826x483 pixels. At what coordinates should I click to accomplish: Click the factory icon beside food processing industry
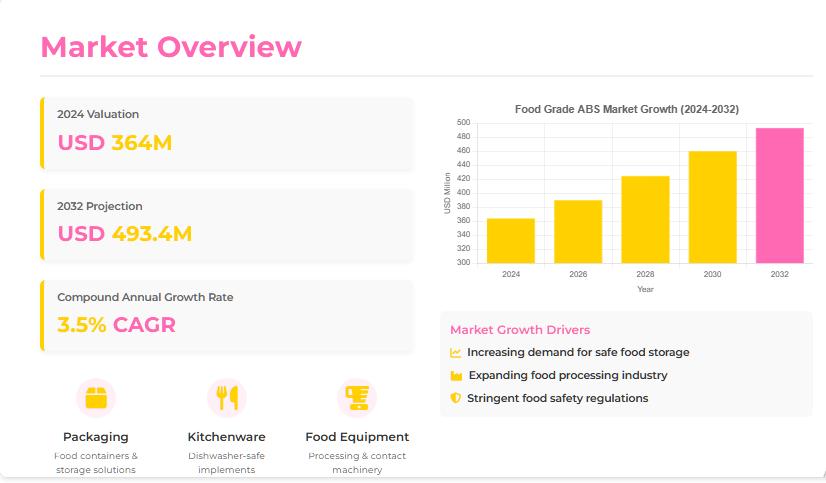click(456, 376)
